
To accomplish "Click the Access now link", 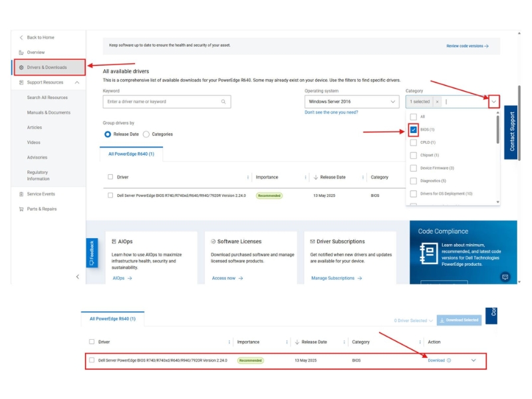I will [227, 278].
